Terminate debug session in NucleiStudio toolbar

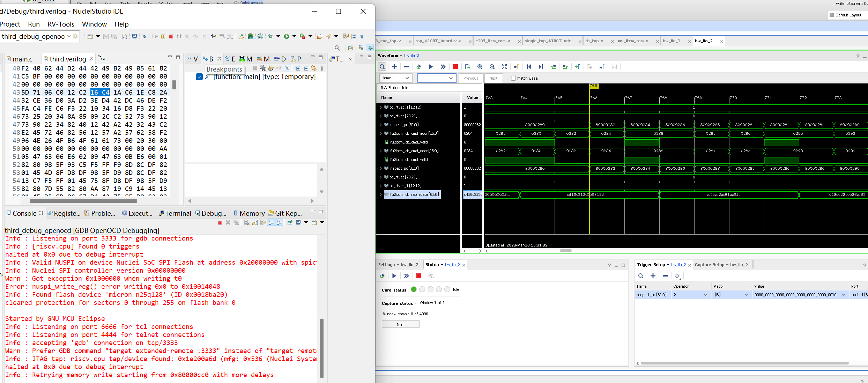point(171,36)
